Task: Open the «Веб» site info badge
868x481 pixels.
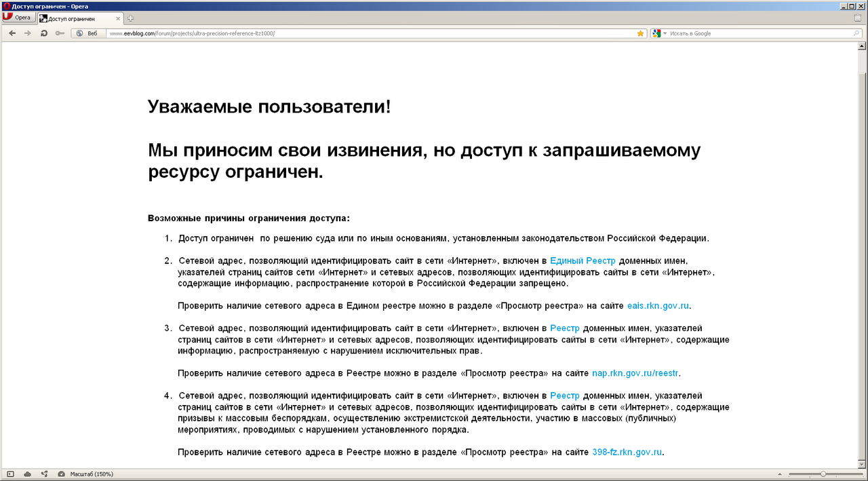Action: (x=87, y=33)
